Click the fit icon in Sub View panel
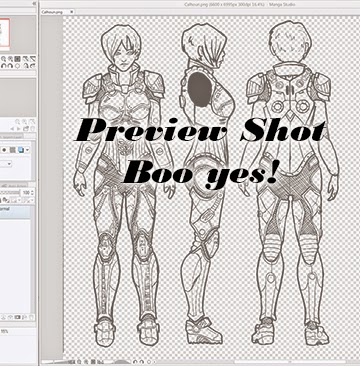The image size is (360, 366). coord(32,121)
